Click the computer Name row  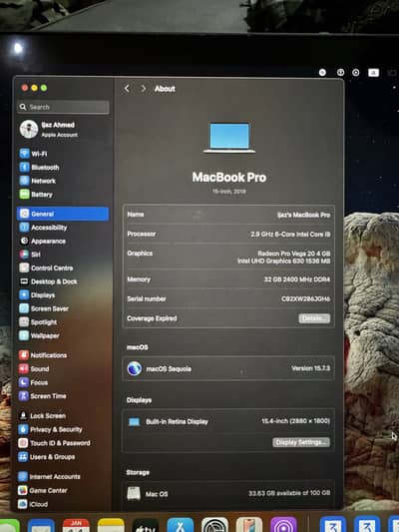tap(228, 215)
